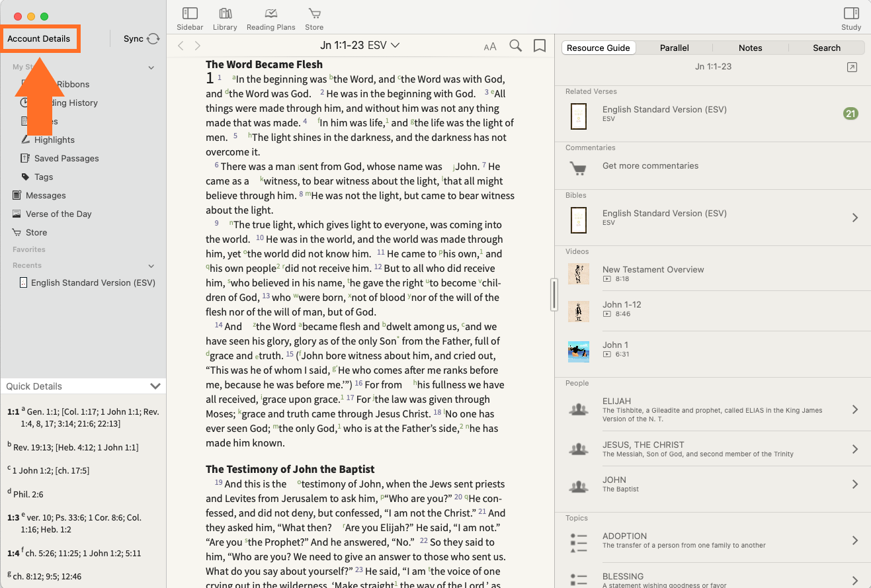Click the Sync circular arrows icon

[153, 38]
